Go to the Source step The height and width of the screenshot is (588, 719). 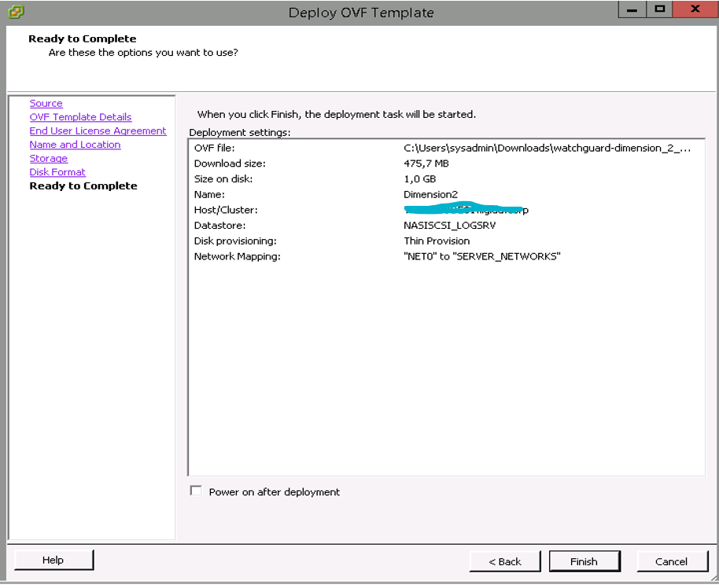pyautogui.click(x=46, y=104)
